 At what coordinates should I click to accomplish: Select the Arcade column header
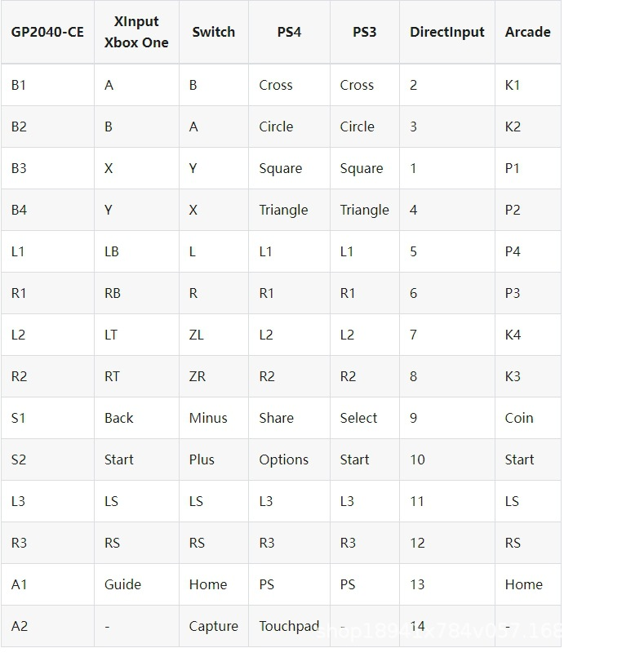(x=527, y=33)
